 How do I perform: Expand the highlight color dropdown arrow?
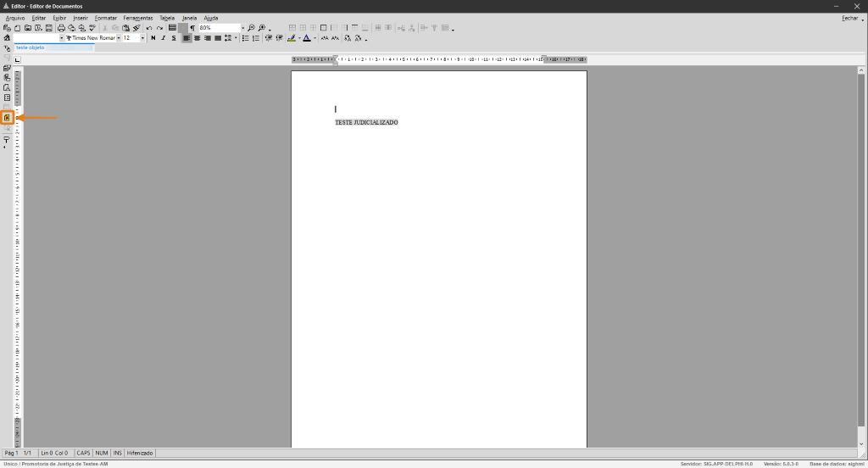coord(299,38)
